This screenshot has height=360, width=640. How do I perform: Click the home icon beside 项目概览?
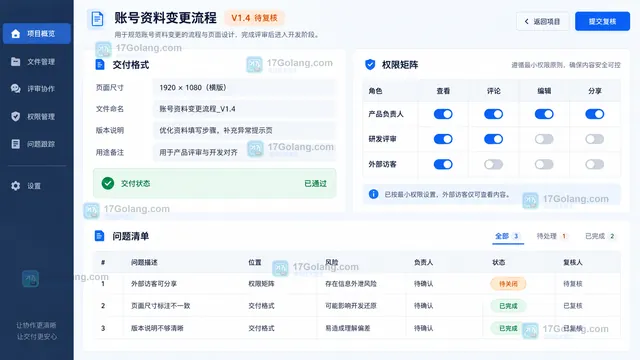(x=16, y=33)
